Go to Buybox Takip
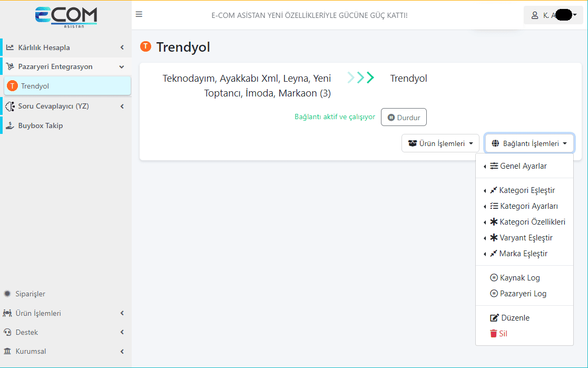The image size is (588, 368). [66, 125]
